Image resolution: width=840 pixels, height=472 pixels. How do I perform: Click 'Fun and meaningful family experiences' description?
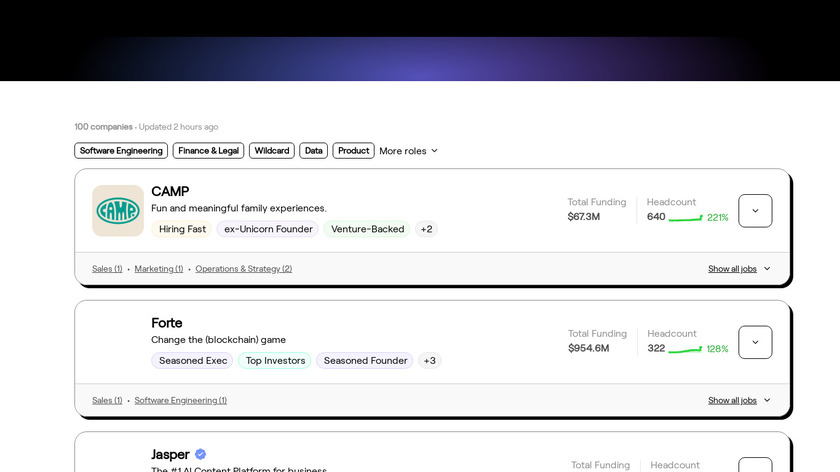(239, 208)
